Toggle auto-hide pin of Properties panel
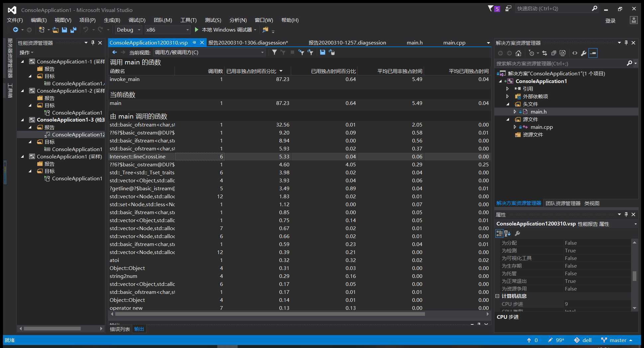Screen dimensions: 644x348 [x=626, y=214]
